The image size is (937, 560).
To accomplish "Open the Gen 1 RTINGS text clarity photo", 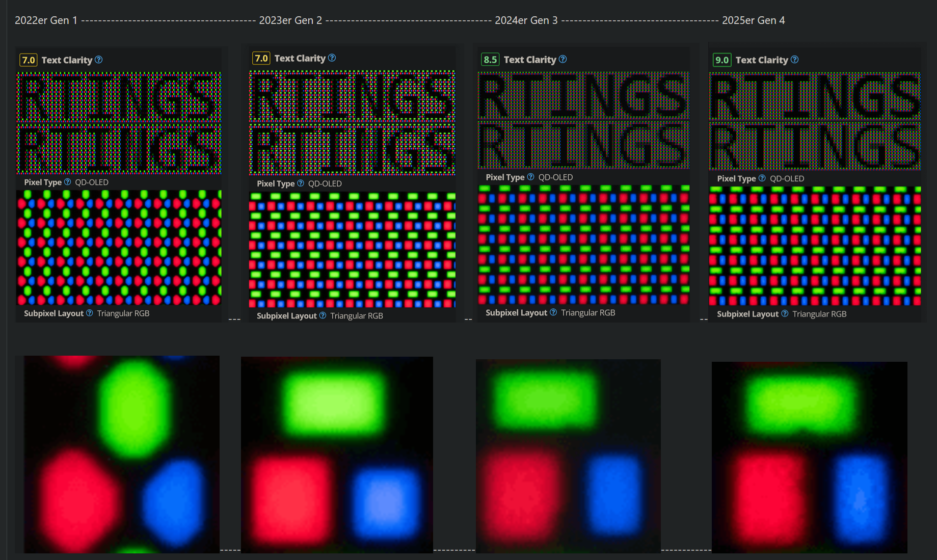I will click(119, 123).
